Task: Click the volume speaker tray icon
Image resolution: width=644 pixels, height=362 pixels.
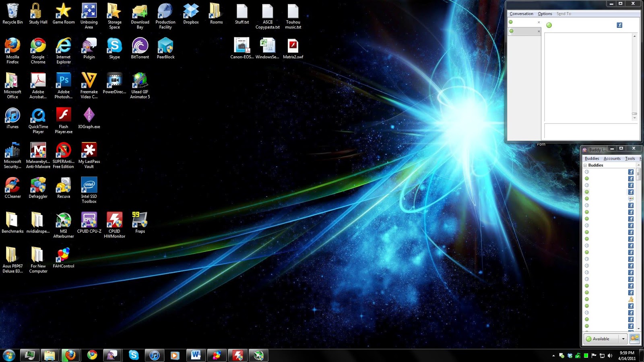Action: coord(610,356)
